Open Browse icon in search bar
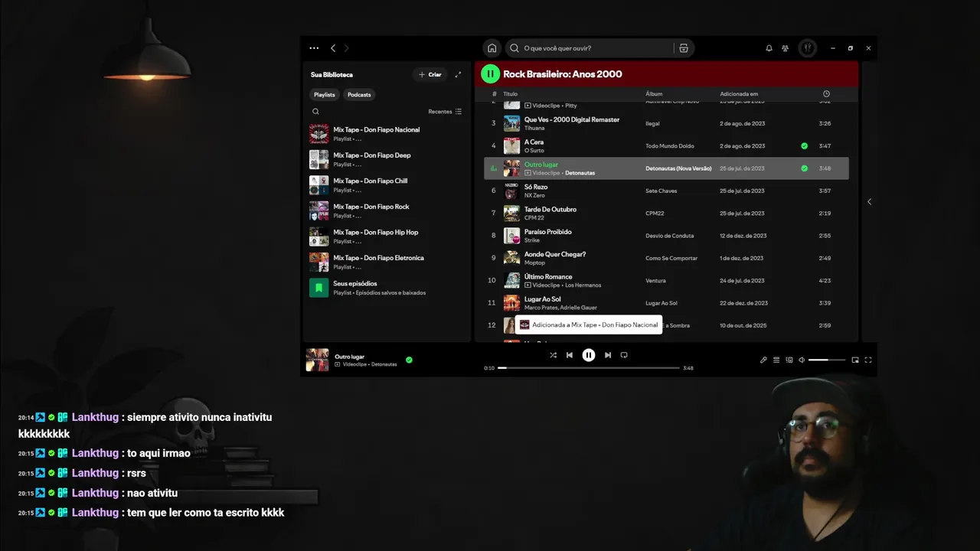980x551 pixels. (x=684, y=48)
